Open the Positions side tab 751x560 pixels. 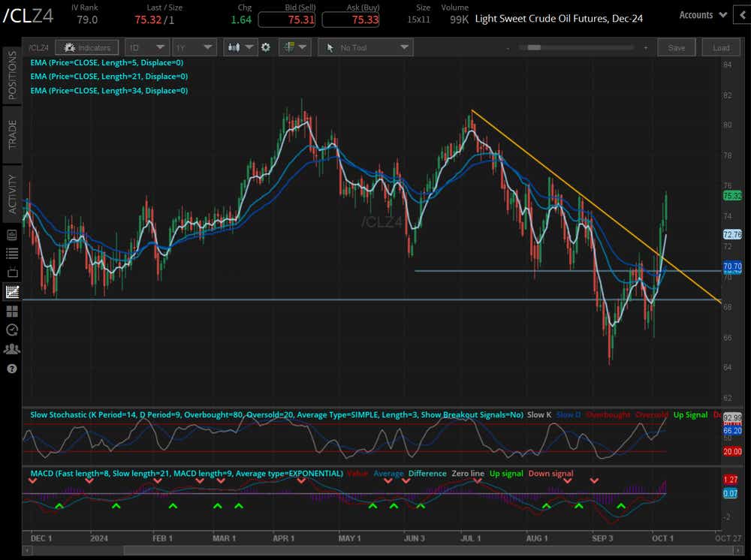tap(12, 75)
